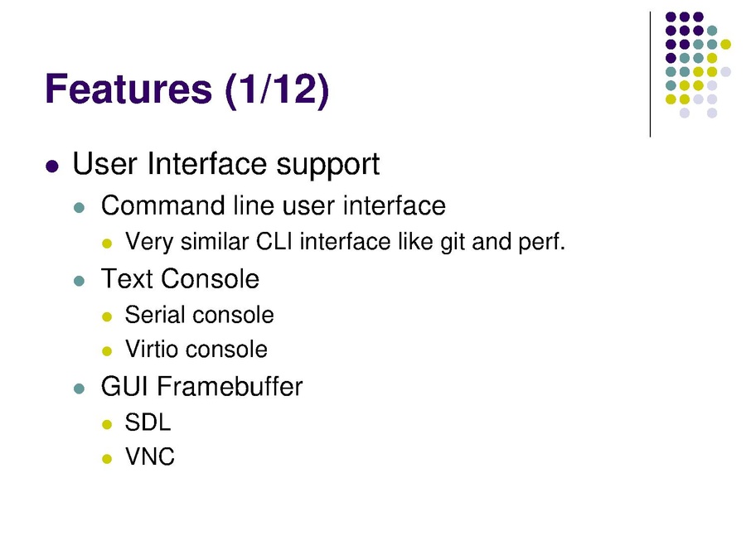Click the teal bullet beside "GUI Framebuffer"
This screenshot has width=746, height=560.
[80, 388]
